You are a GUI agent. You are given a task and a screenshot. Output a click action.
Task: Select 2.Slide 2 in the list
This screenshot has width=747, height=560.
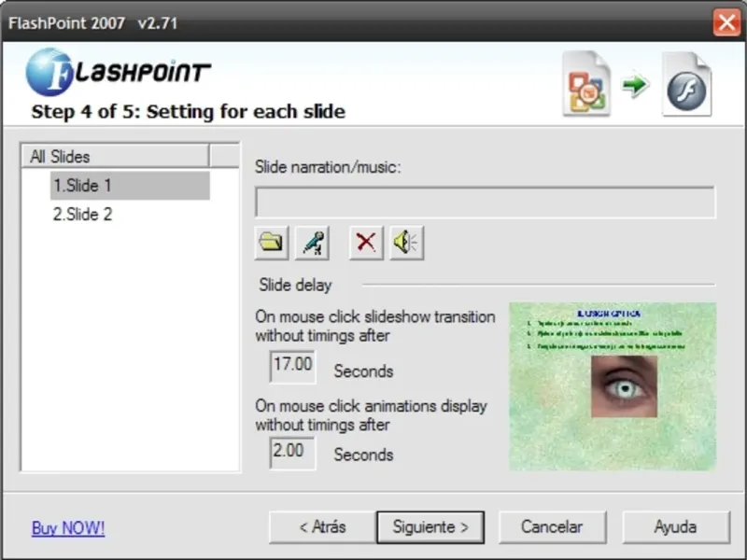coord(82,215)
